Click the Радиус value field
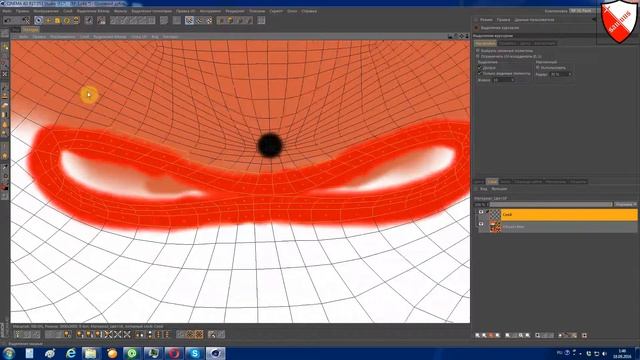Viewport: 640px width, 360px height. point(559,74)
